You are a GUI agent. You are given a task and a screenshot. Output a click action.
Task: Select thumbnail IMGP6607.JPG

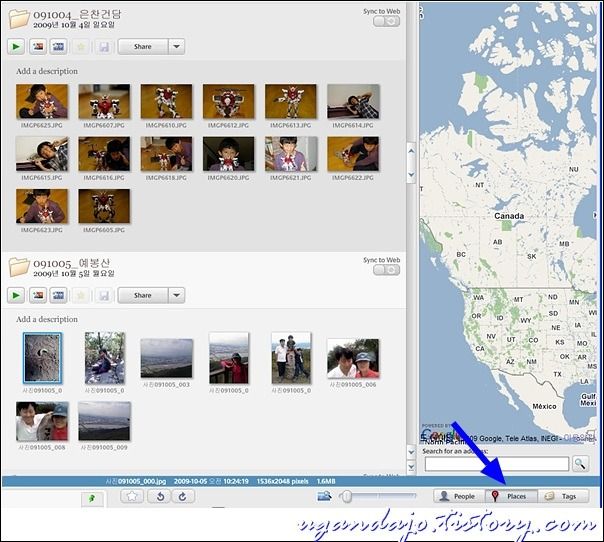(x=104, y=101)
